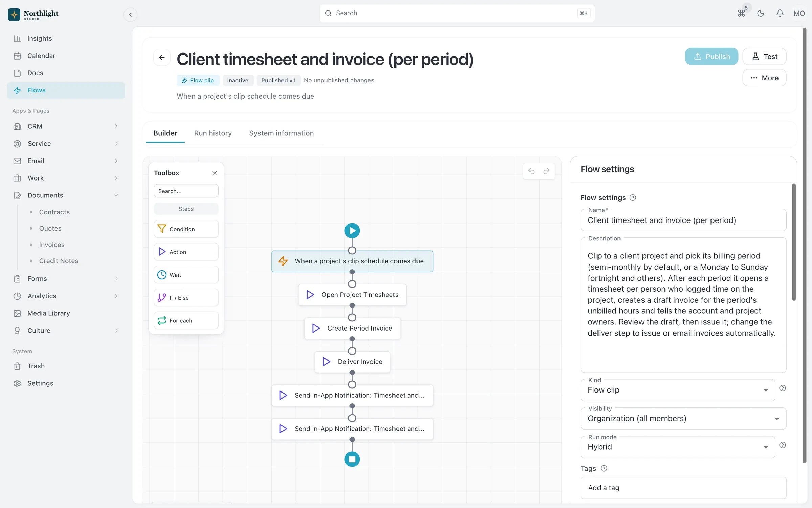The height and width of the screenshot is (508, 812).
Task: Click the Flow clip badge under the title
Action: [198, 80]
